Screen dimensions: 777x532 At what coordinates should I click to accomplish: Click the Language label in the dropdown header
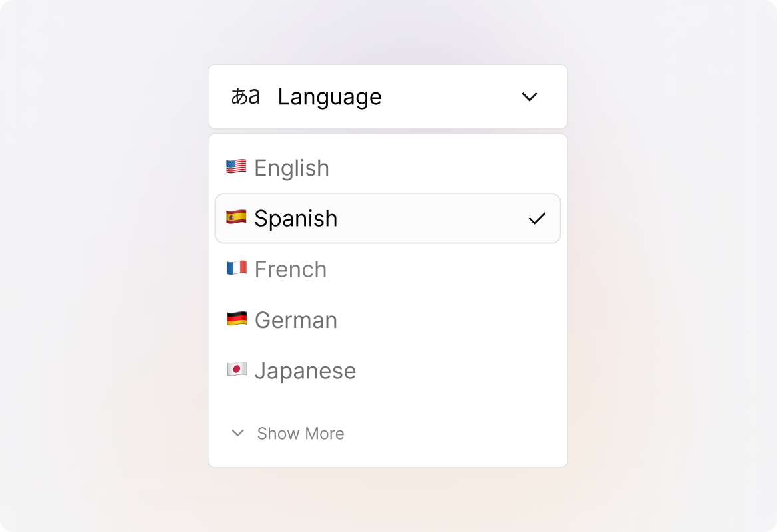(329, 97)
